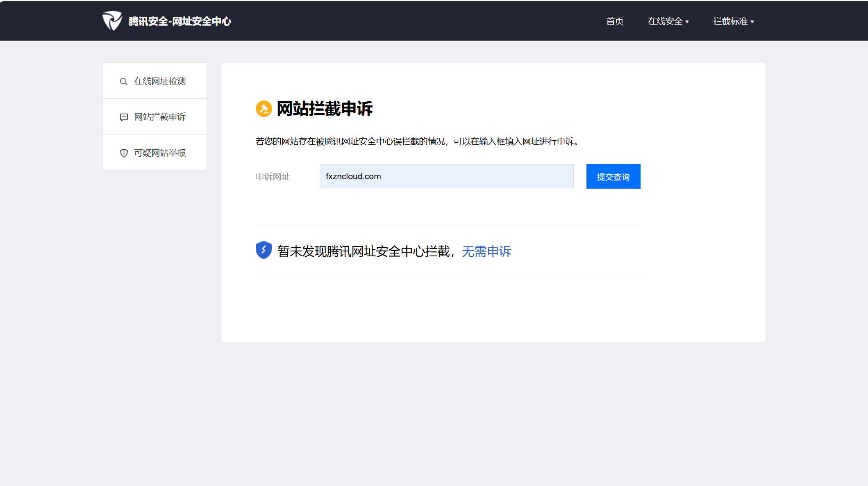Click the chat bubble icon beside 网站拦截申诉
This screenshot has height=486, width=868.
124,117
